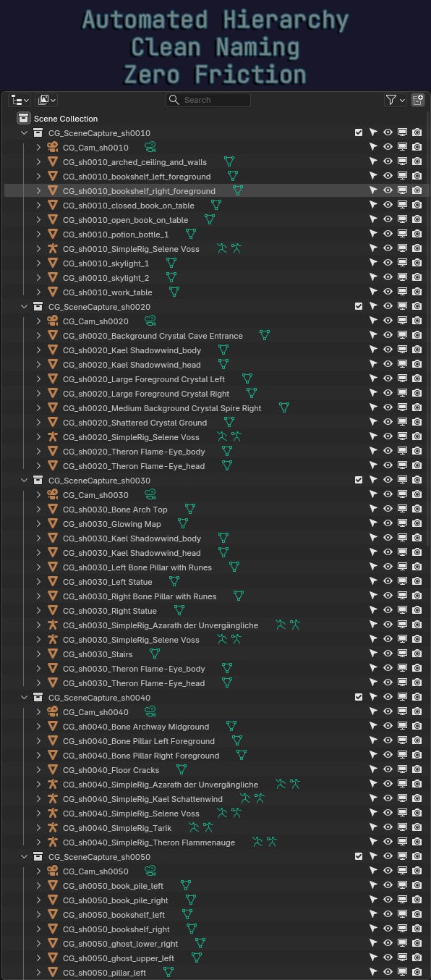Disable render camera icon for CG_sh0050_book_pile_left
431x980 pixels.
point(417,886)
